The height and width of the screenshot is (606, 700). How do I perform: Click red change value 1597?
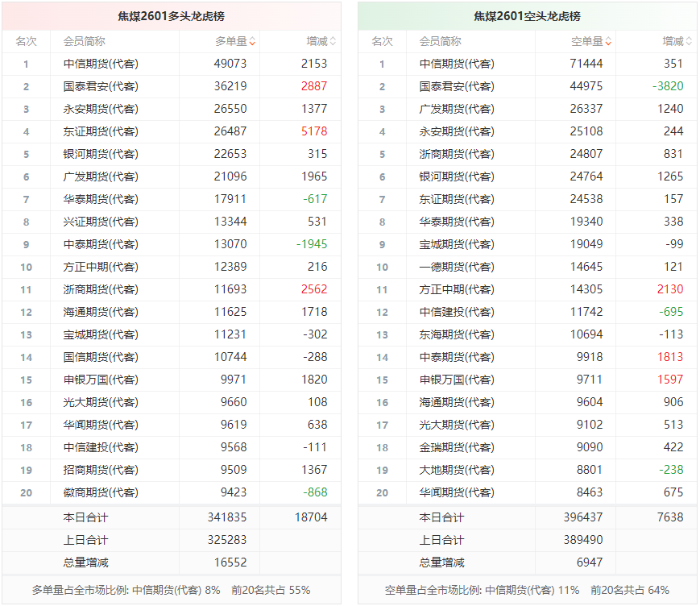[670, 380]
